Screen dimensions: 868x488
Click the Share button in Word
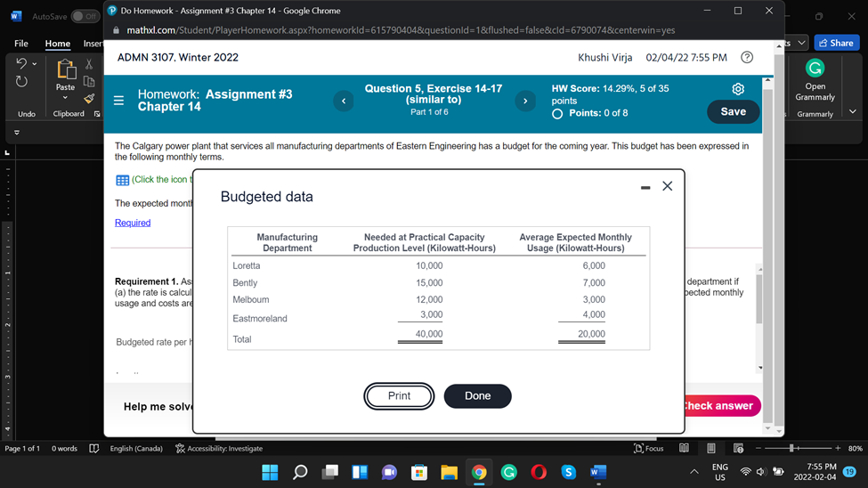click(x=837, y=43)
